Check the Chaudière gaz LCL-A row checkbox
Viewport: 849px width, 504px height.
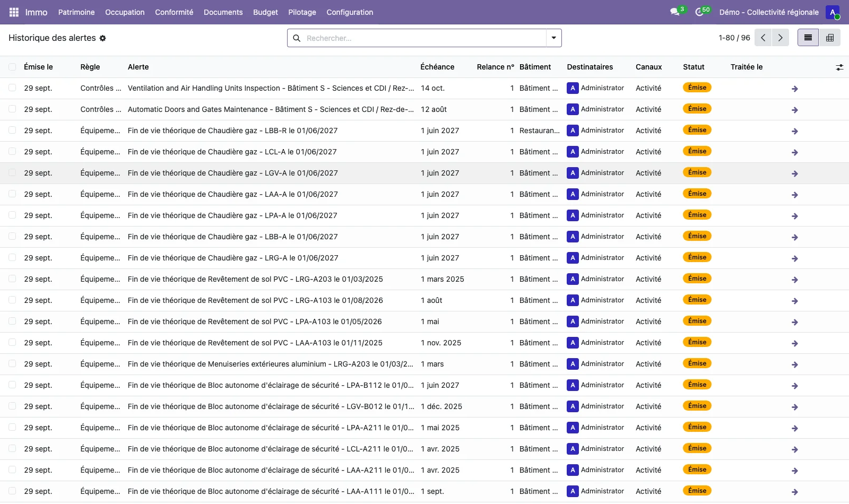pyautogui.click(x=12, y=152)
